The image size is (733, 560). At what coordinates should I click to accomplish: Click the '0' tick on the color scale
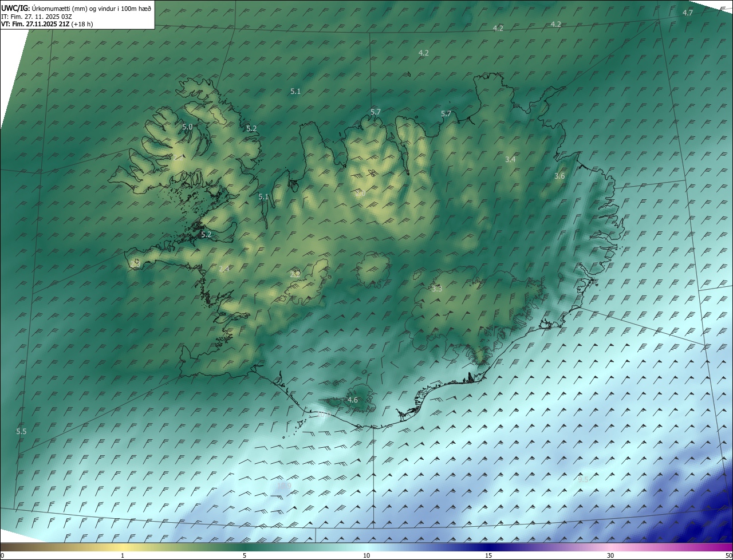click(2, 555)
